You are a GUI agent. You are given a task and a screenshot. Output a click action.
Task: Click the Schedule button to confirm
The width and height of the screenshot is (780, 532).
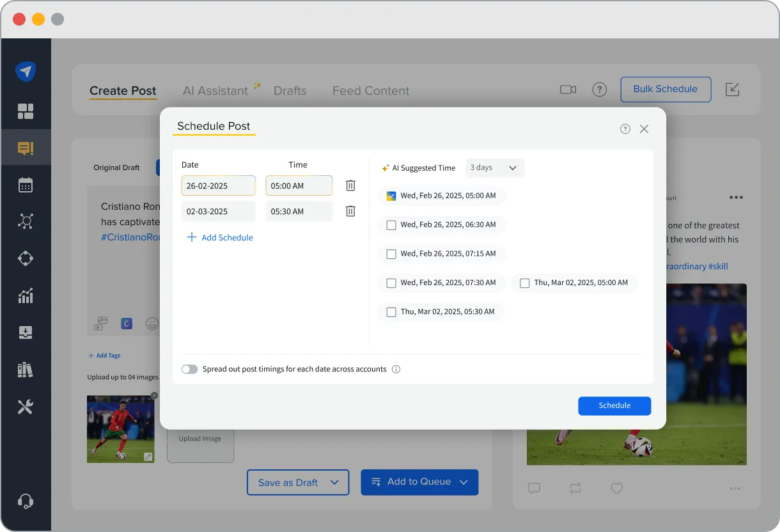614,405
